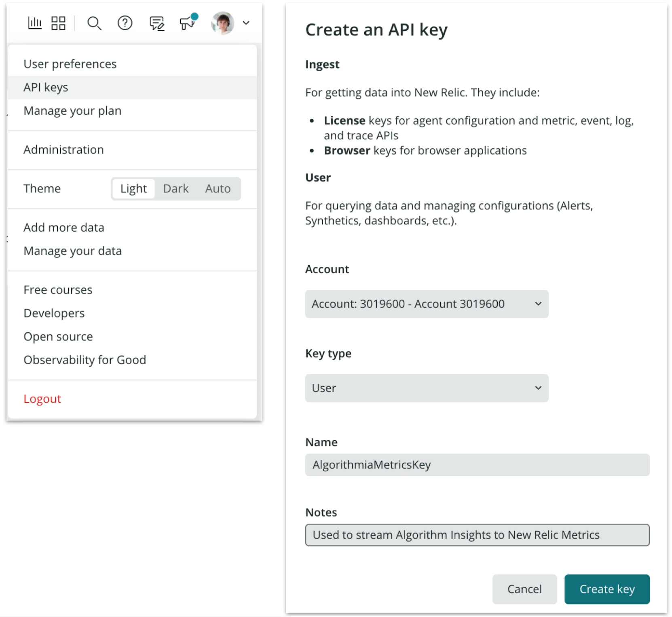The height and width of the screenshot is (617, 672).
Task: Click the user avatar photo
Action: [222, 23]
